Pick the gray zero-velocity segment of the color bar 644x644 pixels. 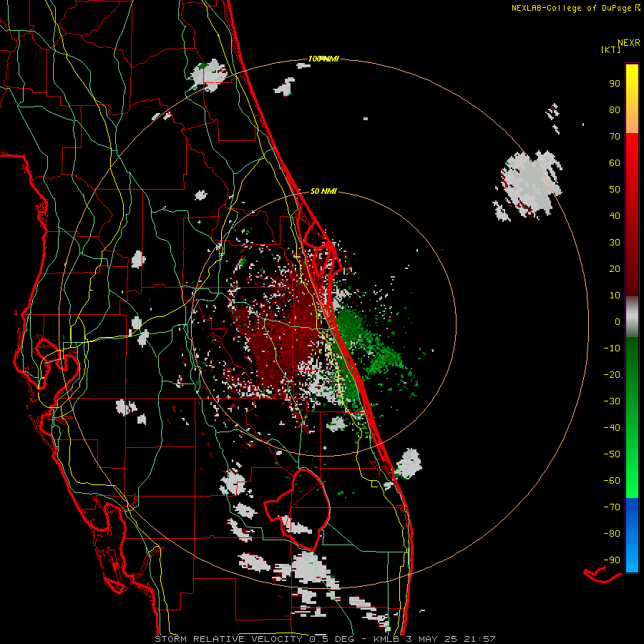coord(632,317)
